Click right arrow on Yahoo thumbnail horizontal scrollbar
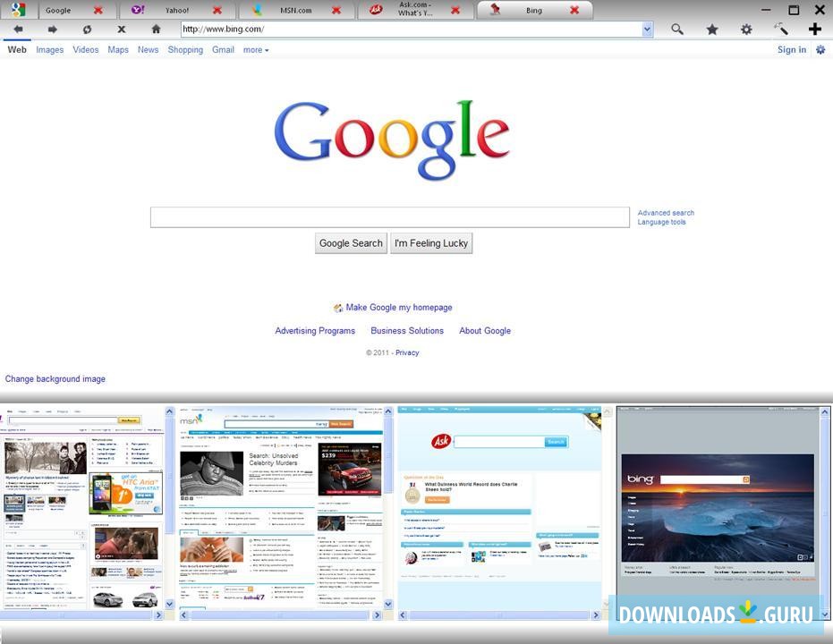833x644 pixels. coord(158,615)
